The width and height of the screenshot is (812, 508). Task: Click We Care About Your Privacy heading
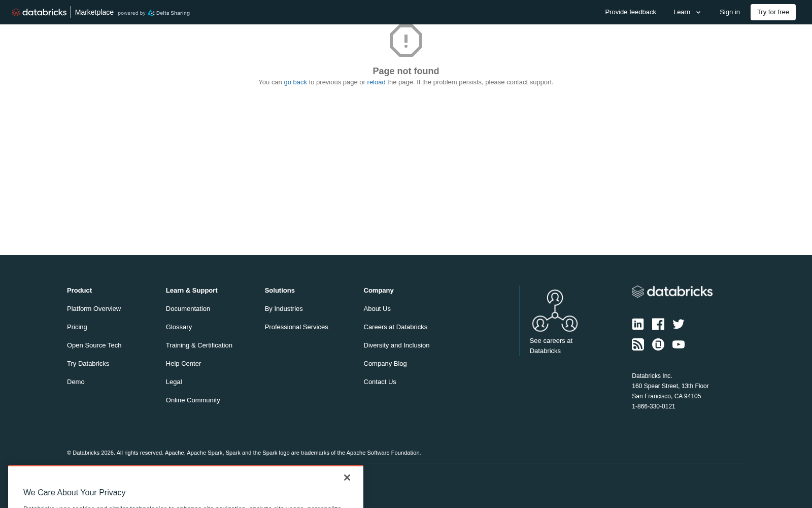75,493
